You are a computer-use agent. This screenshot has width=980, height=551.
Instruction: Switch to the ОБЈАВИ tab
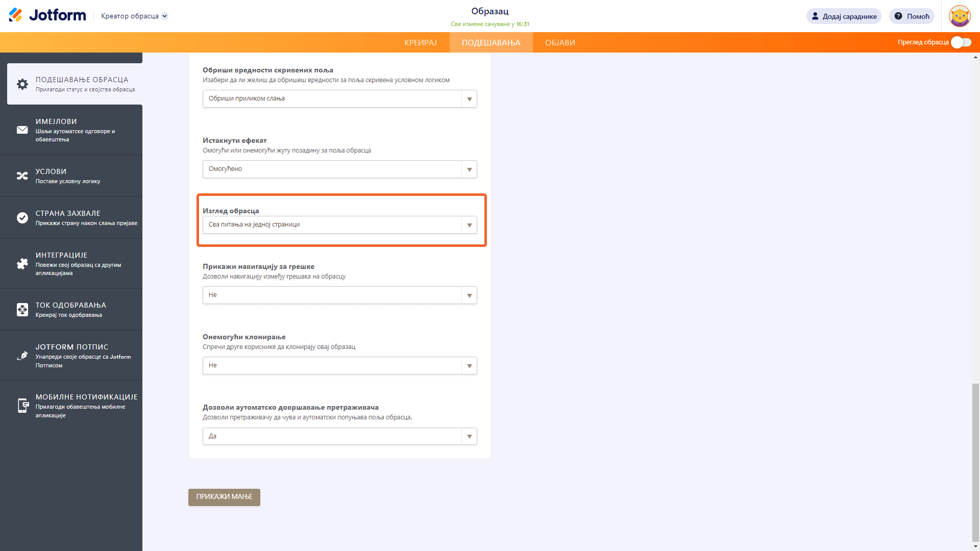tap(560, 43)
